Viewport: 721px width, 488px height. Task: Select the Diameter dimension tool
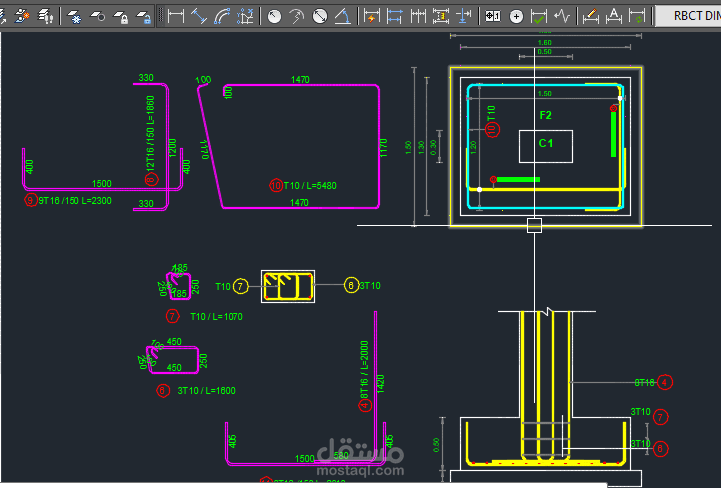point(321,16)
